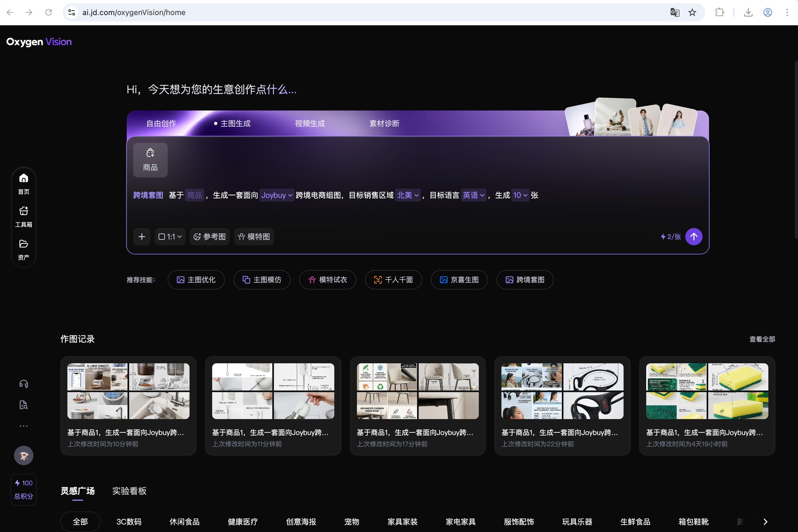Viewport: 798px width, 532px height.
Task: Click the plus add attachment icon
Action: (142, 236)
